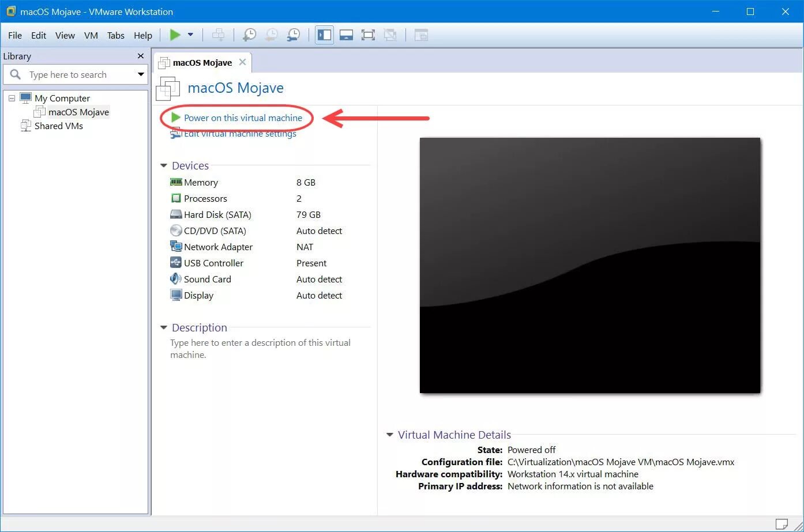The width and height of the screenshot is (804, 532).
Task: Click the CD/DVD (SATA) disc icon
Action: point(176,231)
